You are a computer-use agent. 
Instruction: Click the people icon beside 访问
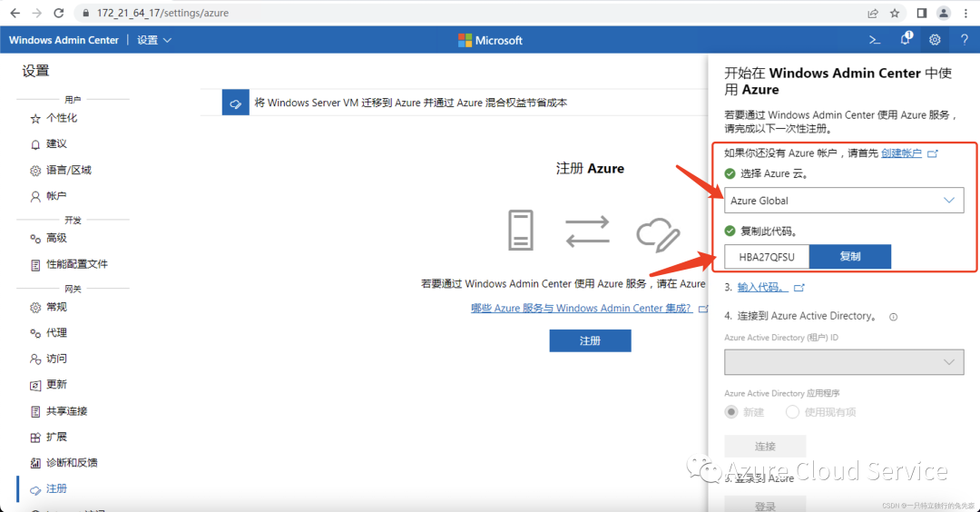35,359
